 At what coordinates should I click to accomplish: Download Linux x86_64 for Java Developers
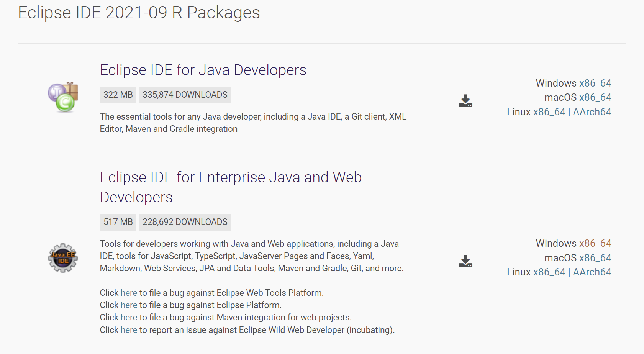549,112
